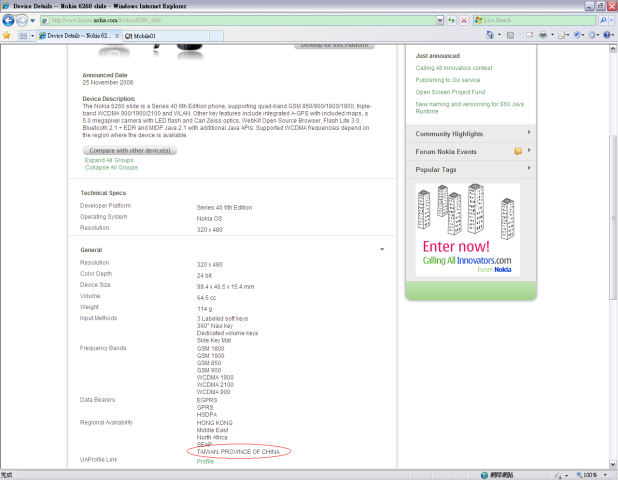The image size is (618, 480).
Task: Click the Print toolbar icon
Action: [x=543, y=35]
